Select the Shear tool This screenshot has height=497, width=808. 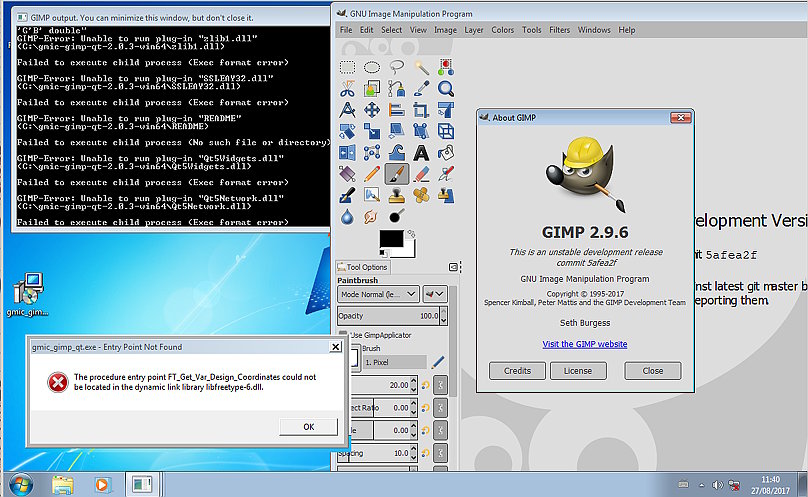(396, 131)
